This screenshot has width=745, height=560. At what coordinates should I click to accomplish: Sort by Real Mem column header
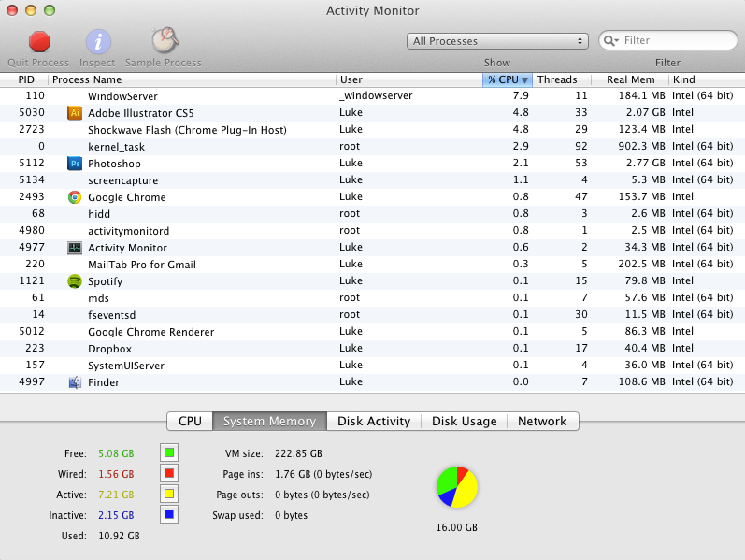point(630,79)
